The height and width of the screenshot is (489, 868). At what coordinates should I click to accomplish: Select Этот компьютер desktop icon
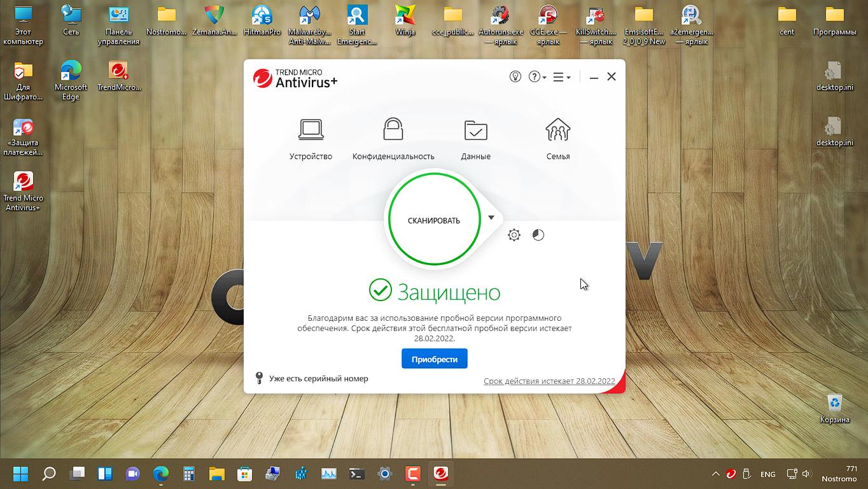pyautogui.click(x=24, y=25)
